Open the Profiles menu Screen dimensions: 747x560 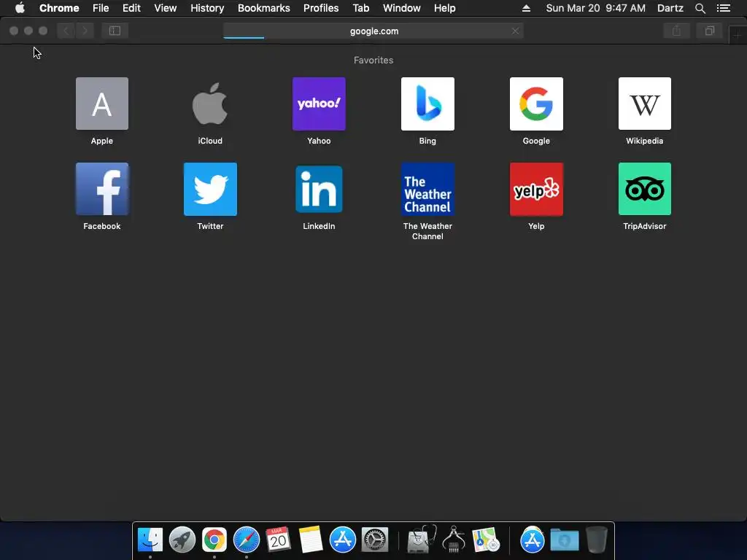[321, 8]
